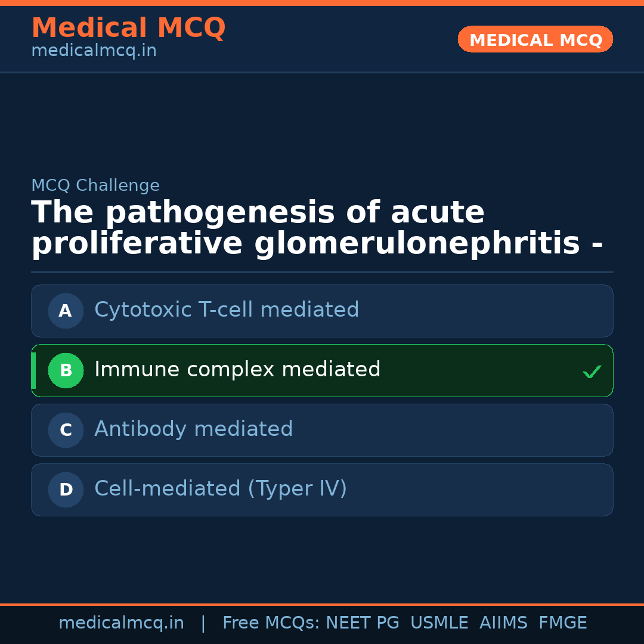Click the orange 'MEDICAL MCQ' badge button
Image resolution: width=644 pixels, height=644 pixels.
[x=535, y=40]
